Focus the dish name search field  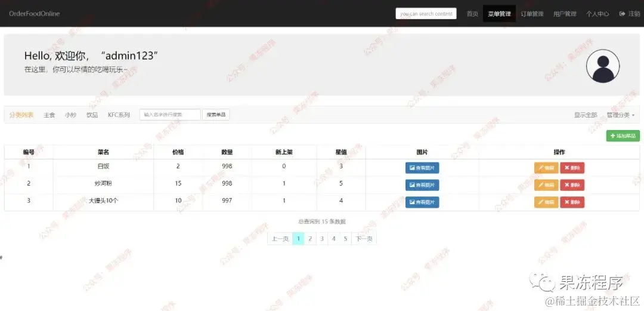point(170,115)
